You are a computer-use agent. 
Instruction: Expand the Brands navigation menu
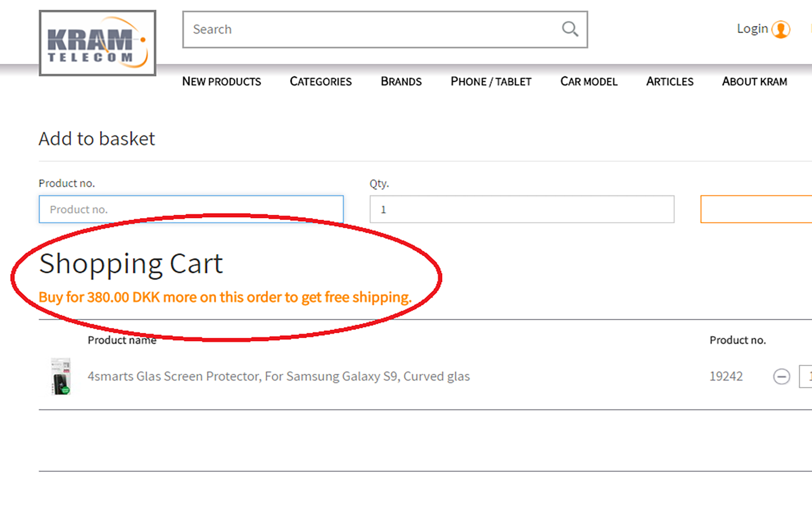(401, 82)
